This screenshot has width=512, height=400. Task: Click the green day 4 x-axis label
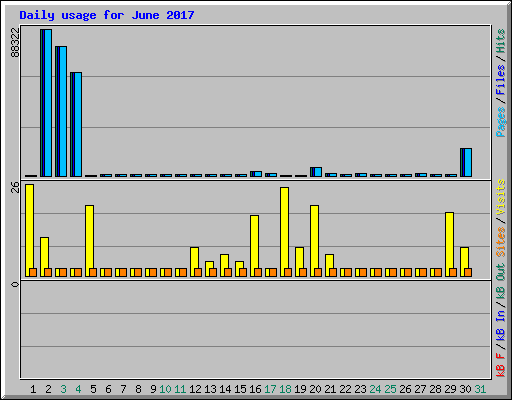78,389
